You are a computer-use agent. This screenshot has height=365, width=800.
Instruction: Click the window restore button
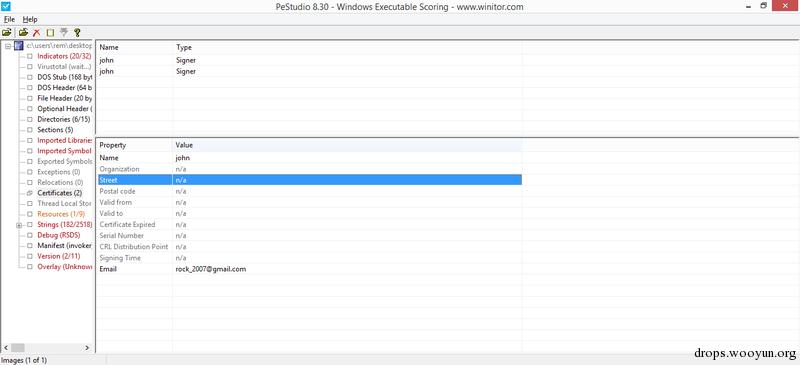coord(764,6)
